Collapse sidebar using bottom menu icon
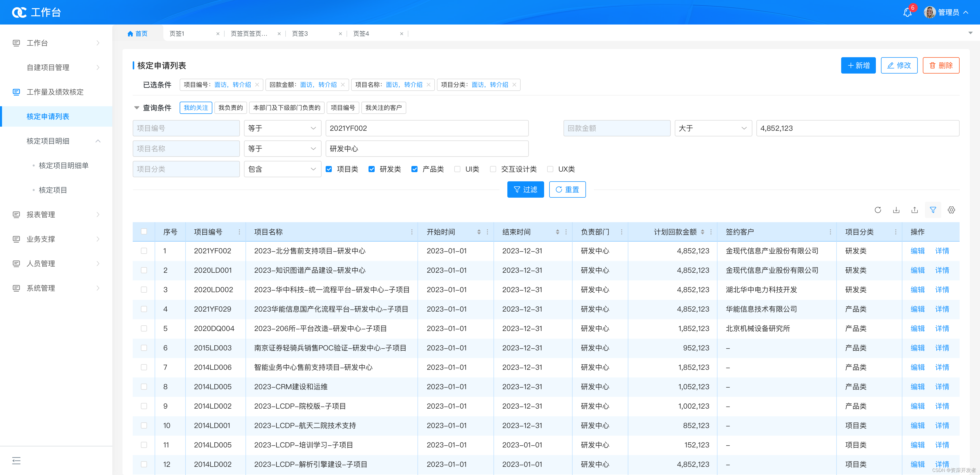Screen dimensions: 980x475 tap(16, 460)
